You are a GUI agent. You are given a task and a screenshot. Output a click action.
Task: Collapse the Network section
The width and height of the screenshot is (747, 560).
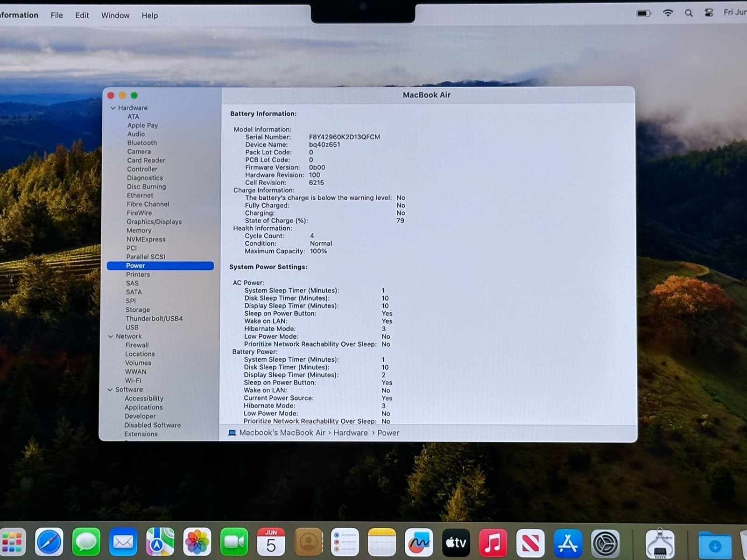point(111,336)
